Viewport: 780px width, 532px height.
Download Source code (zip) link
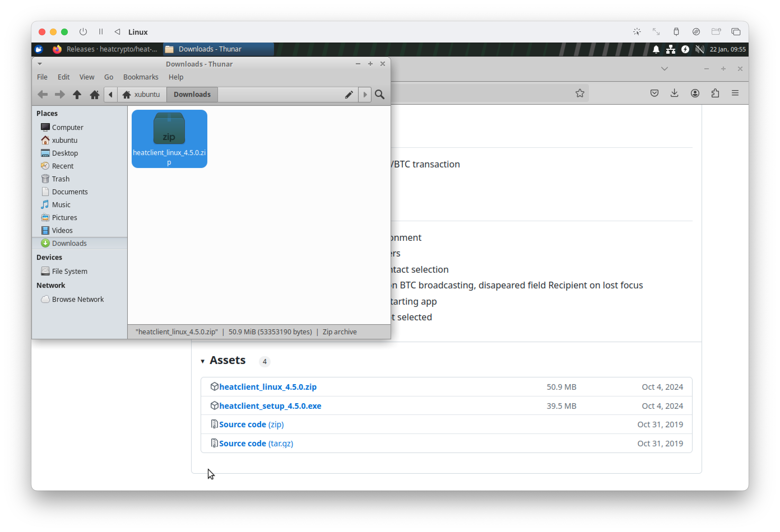pyautogui.click(x=251, y=424)
